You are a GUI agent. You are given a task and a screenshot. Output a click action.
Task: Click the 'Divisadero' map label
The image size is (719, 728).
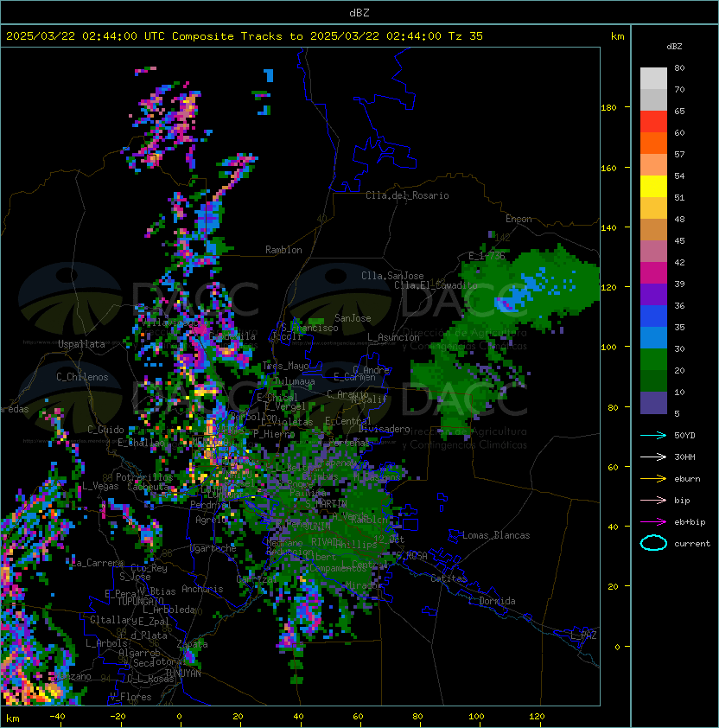[385, 429]
